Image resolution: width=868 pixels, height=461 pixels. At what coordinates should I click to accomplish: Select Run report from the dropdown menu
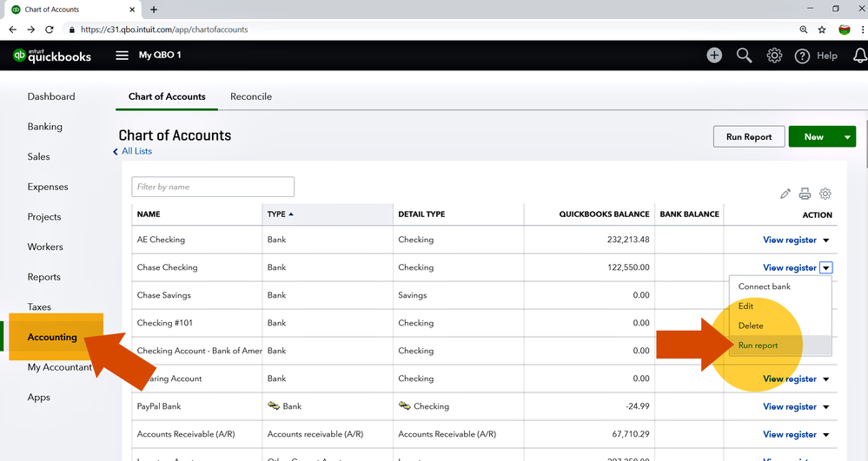[759, 346]
